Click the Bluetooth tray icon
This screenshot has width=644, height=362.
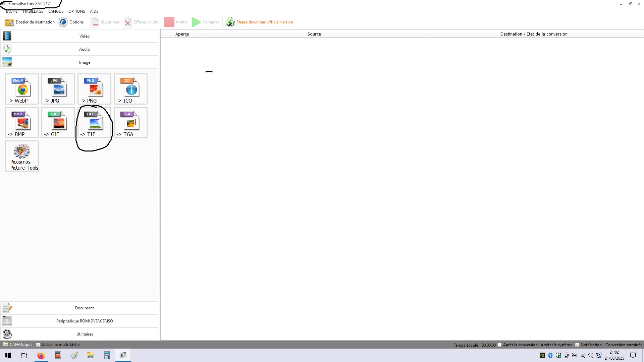550,355
